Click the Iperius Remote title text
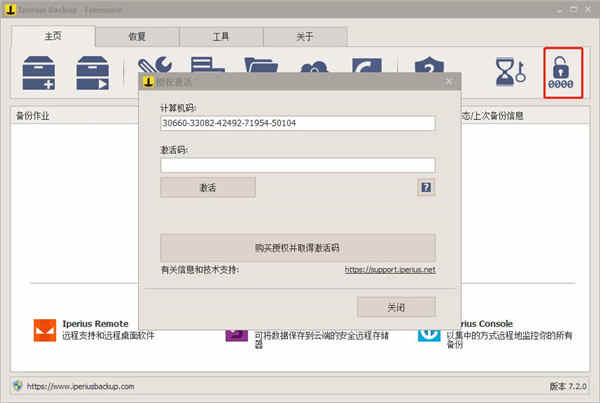The image size is (600, 403). click(95, 324)
